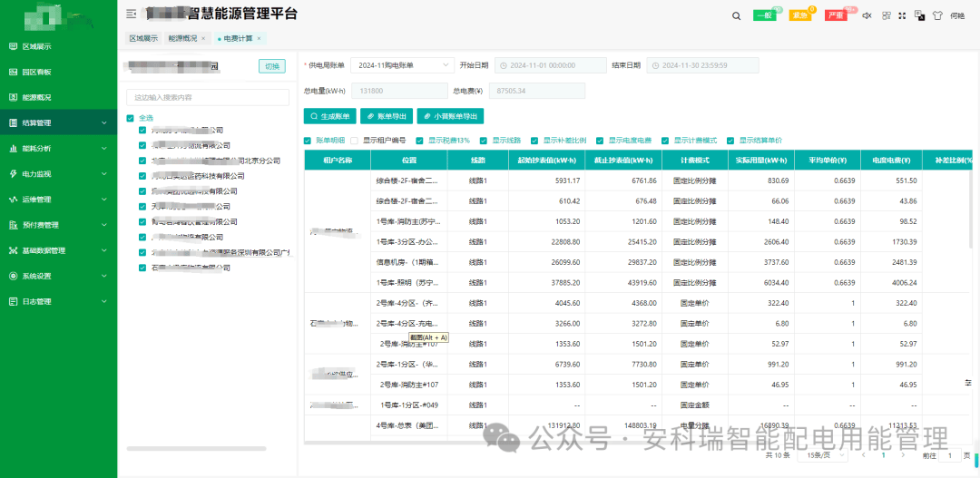Switch to the 能源概况 tab
The width and height of the screenshot is (980, 478).
tap(182, 38)
